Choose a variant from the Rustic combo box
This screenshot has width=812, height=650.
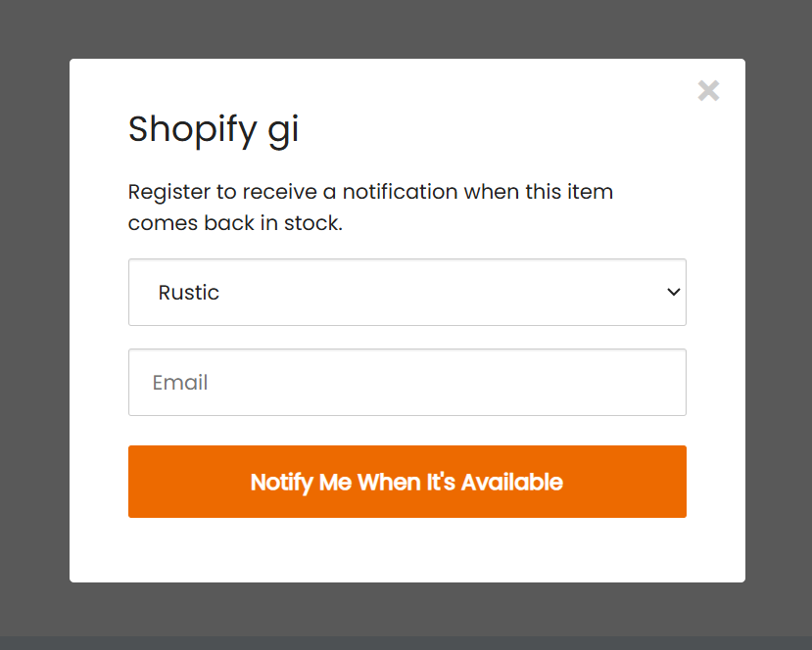click(406, 292)
